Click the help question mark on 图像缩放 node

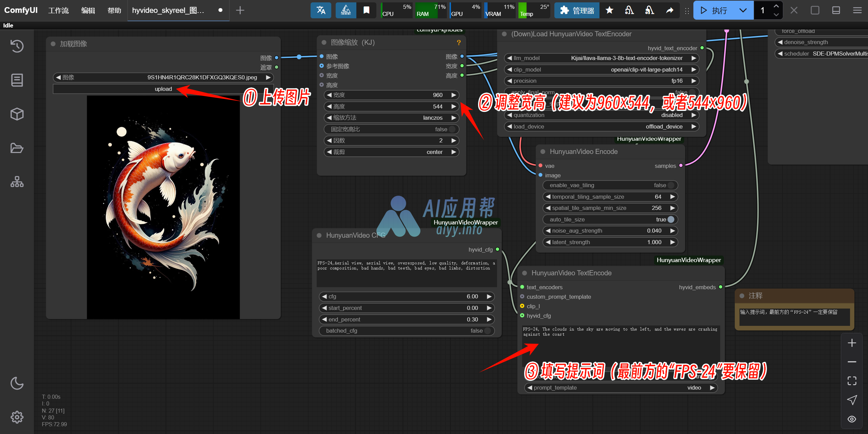[459, 43]
